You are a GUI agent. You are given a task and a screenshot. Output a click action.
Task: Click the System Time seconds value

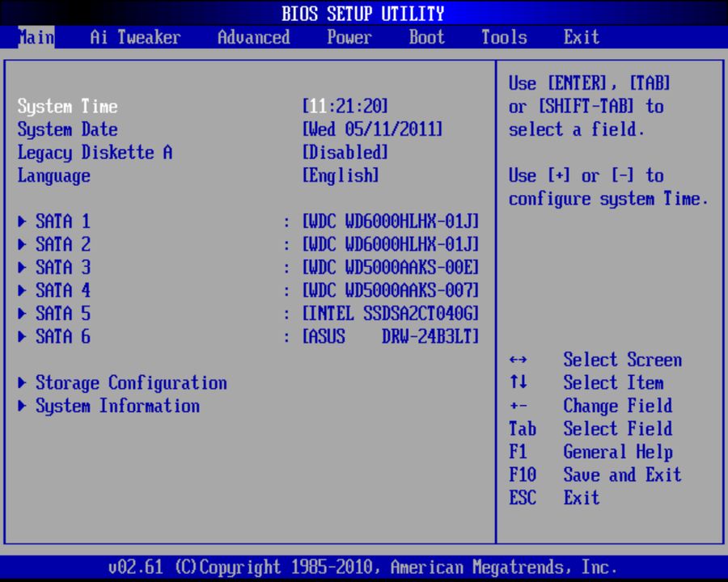point(372,106)
